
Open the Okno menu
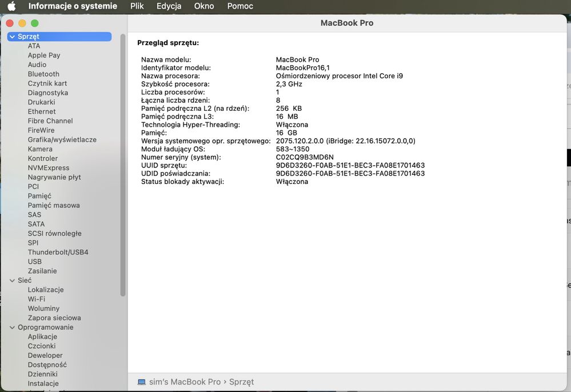(204, 6)
